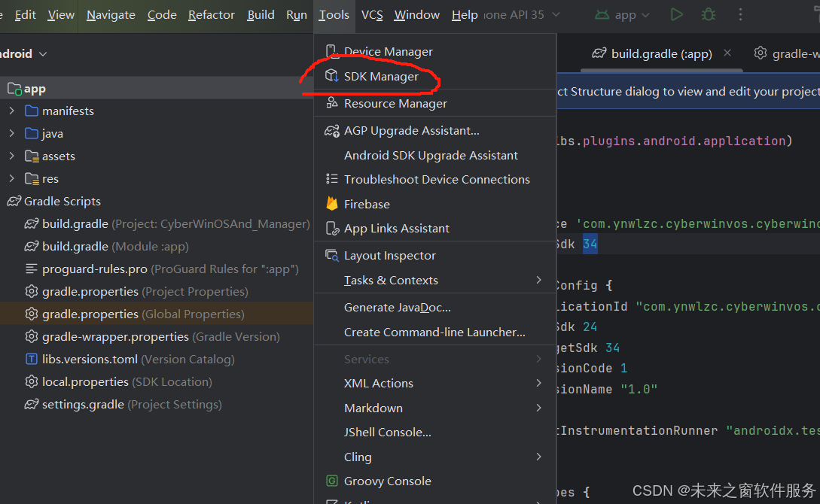Open the Edit menu
Viewport: 820px width, 504px height.
tap(25, 14)
